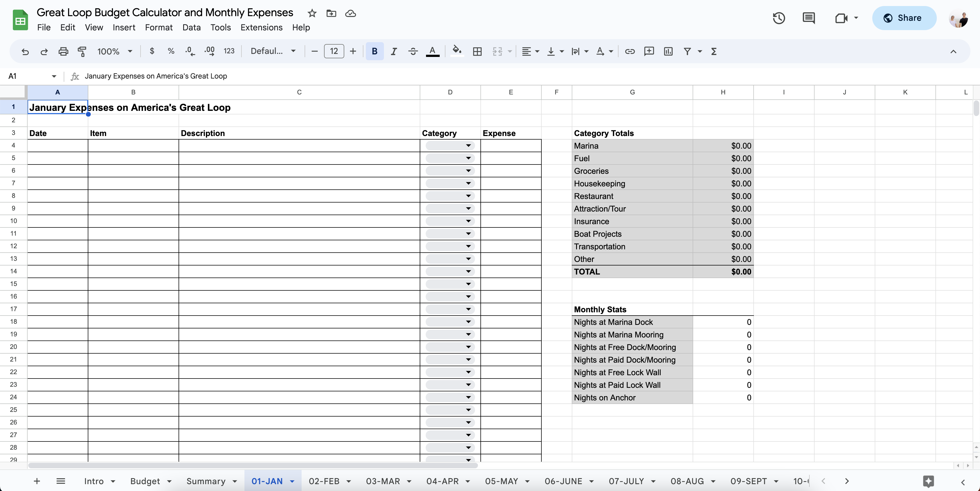This screenshot has height=491, width=980.
Task: Select the TOTAL cell in Category Totals
Action: click(x=632, y=272)
